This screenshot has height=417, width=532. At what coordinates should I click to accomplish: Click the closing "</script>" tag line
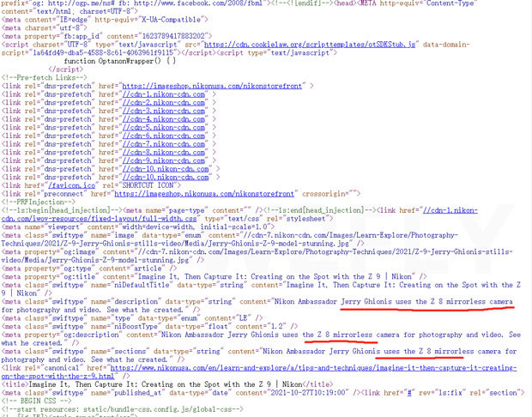[65, 69]
